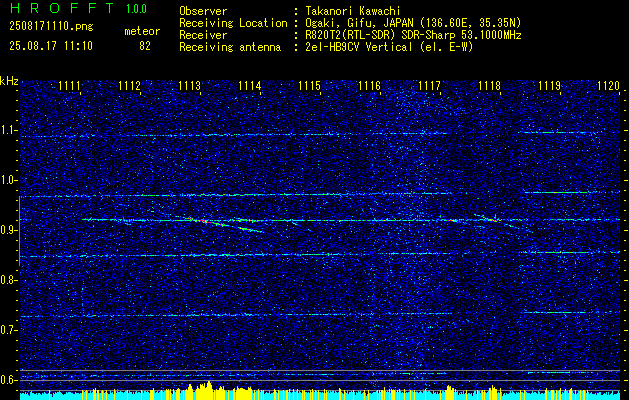
Task: Click the bright red meteor echo near 1113
Action: [203, 221]
